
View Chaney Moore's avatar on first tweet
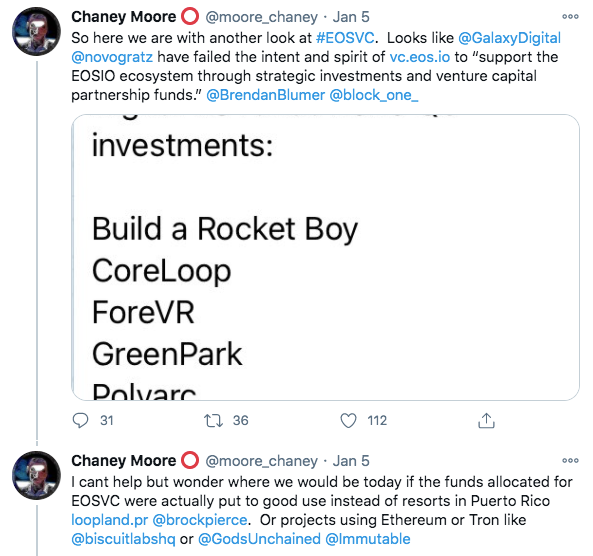click(x=36, y=31)
